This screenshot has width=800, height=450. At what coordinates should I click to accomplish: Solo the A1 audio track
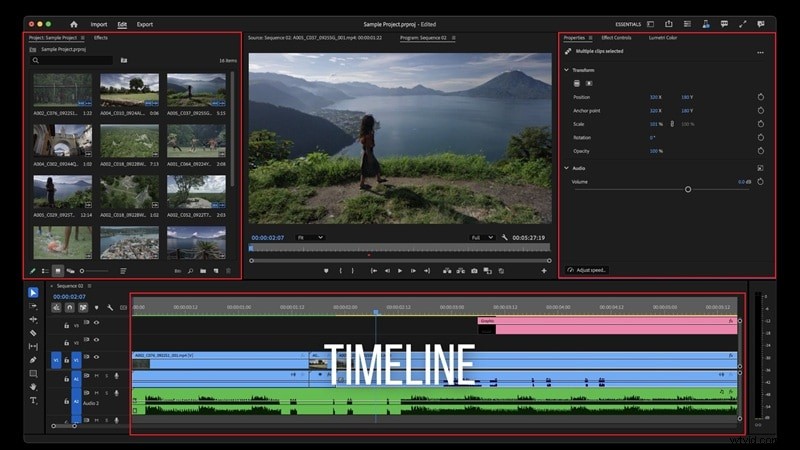click(107, 376)
